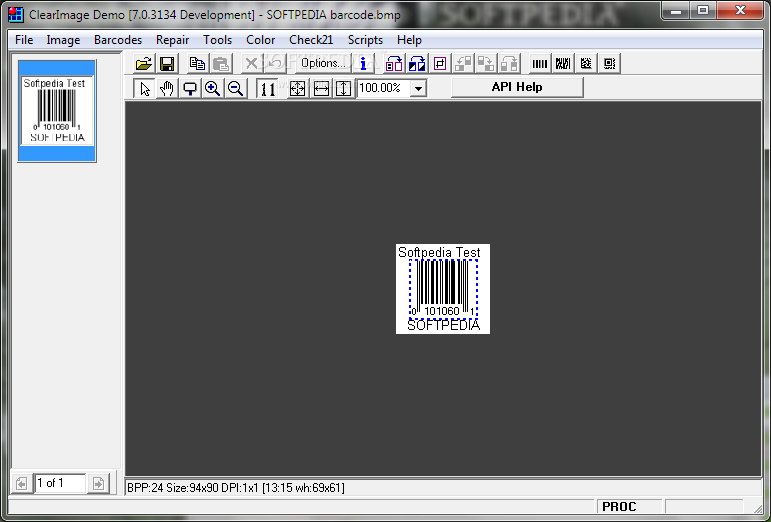771x522 pixels.
Task: Open the Tools menu
Action: coord(218,40)
